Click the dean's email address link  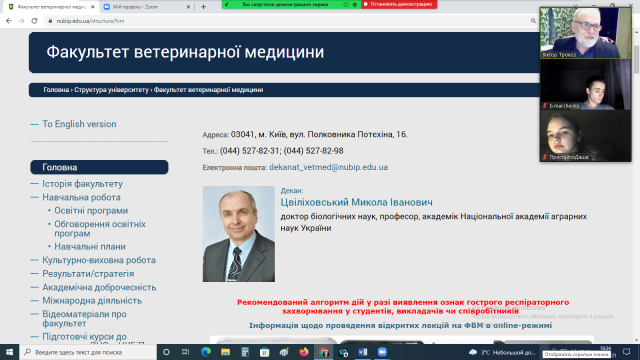coord(329,167)
